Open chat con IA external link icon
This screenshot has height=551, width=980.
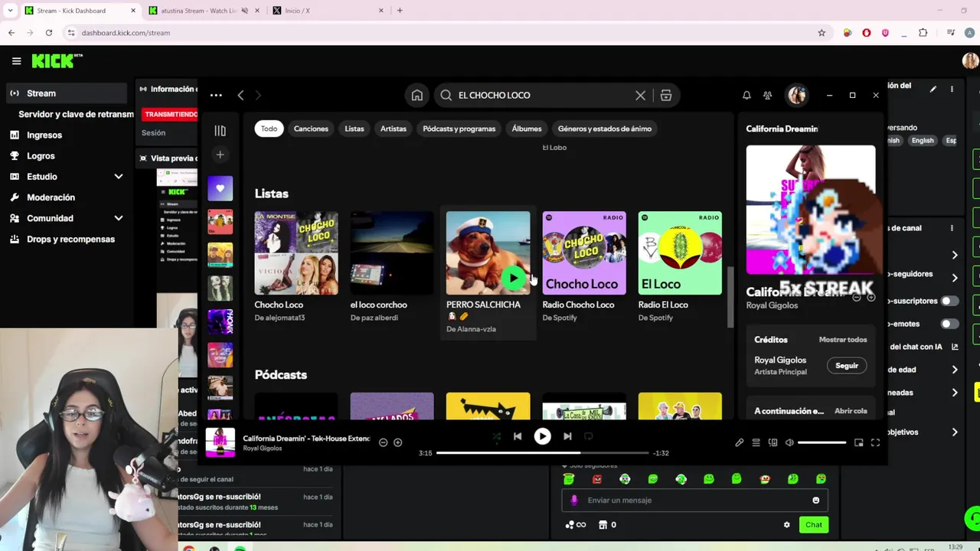pos(955,347)
